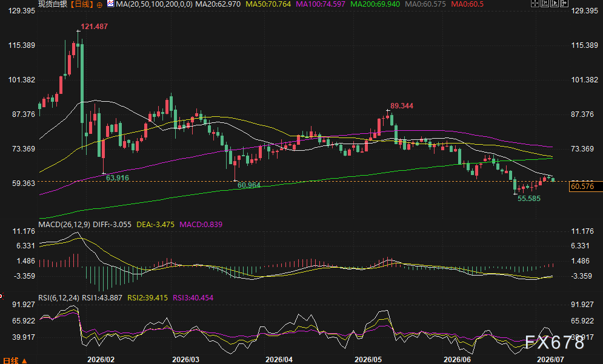This screenshot has width=603, height=364.
Task: Toggle the MA20:62.970 line label
Action: 218,4
